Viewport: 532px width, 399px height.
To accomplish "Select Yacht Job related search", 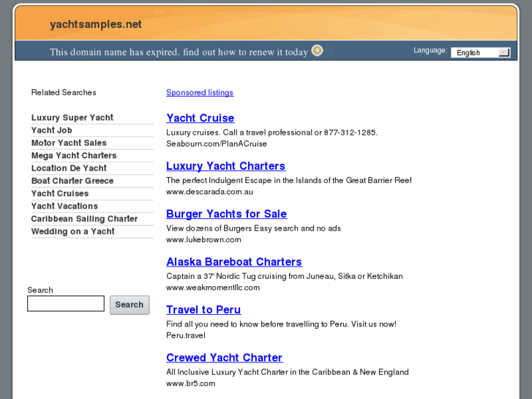I will 51,130.
